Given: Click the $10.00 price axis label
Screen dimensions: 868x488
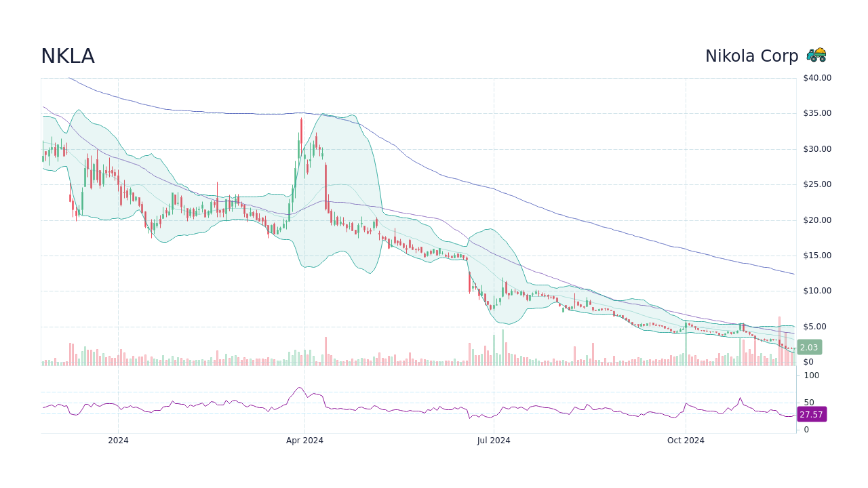Looking at the screenshot, I should [817, 291].
